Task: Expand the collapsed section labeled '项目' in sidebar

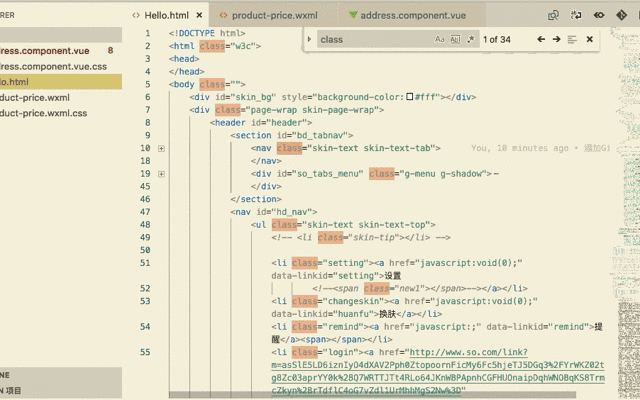Action: (x=61, y=390)
